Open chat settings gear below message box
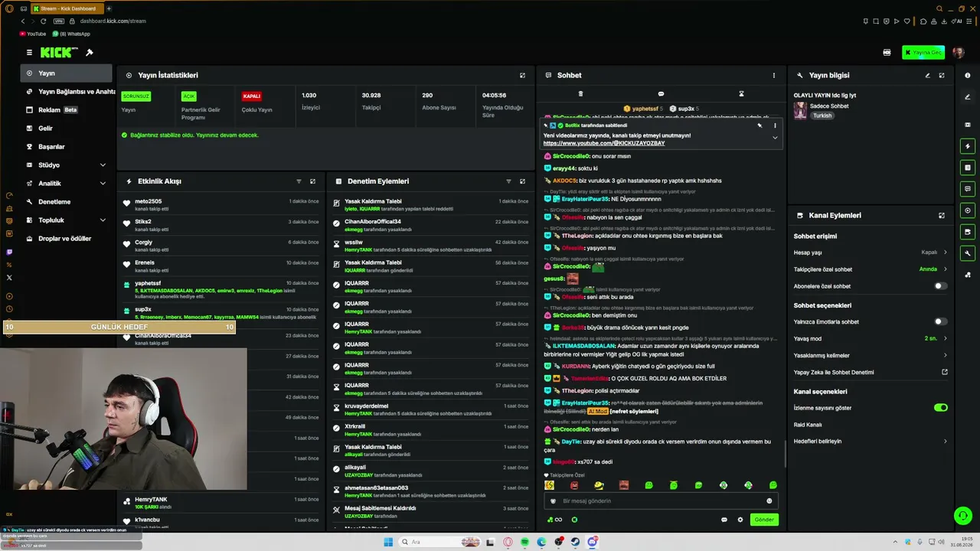The height and width of the screenshot is (551, 980). point(740,520)
